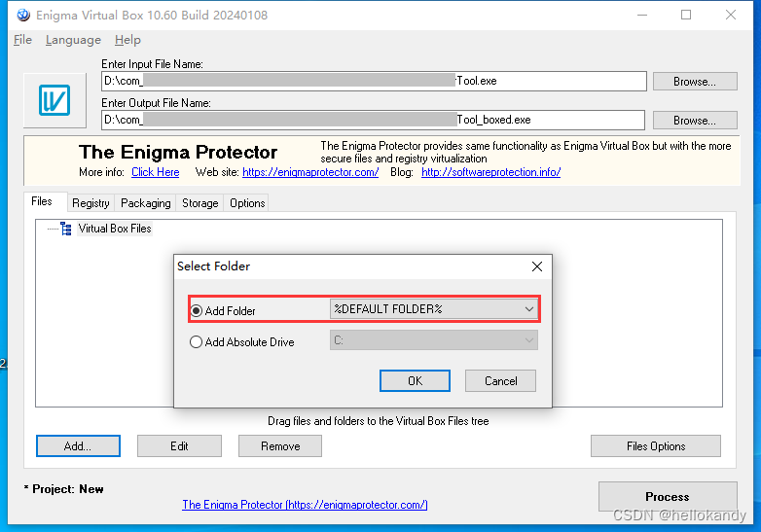Confirm with the OK button

(415, 380)
